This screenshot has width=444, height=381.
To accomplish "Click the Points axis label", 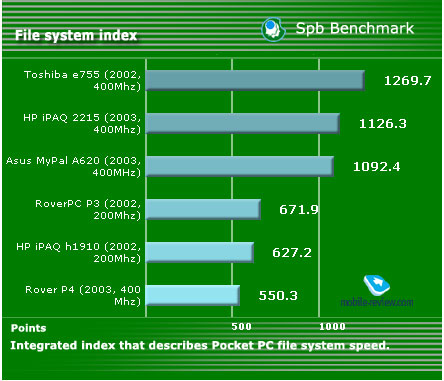I will 28,328.
